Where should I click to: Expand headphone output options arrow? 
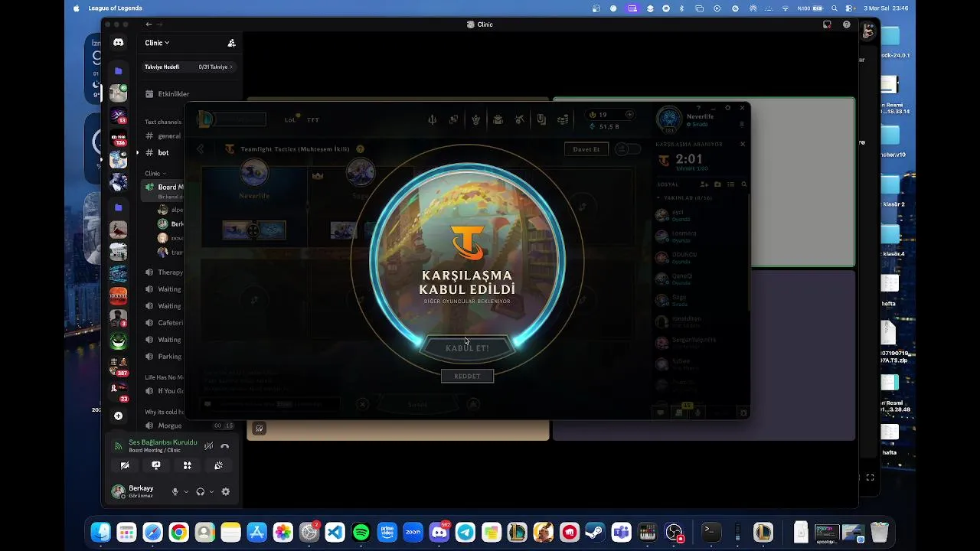tap(211, 492)
